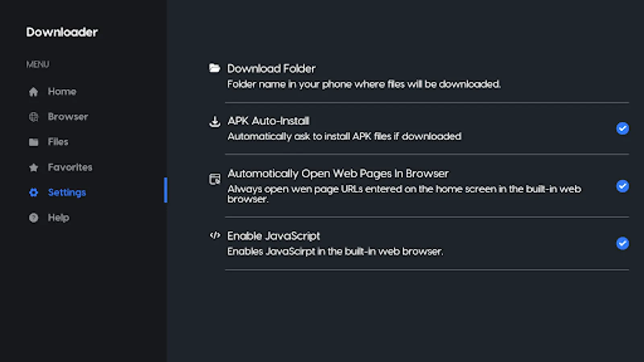644x362 pixels.
Task: Click the Enable JavaScript setting label
Action: [x=274, y=236]
